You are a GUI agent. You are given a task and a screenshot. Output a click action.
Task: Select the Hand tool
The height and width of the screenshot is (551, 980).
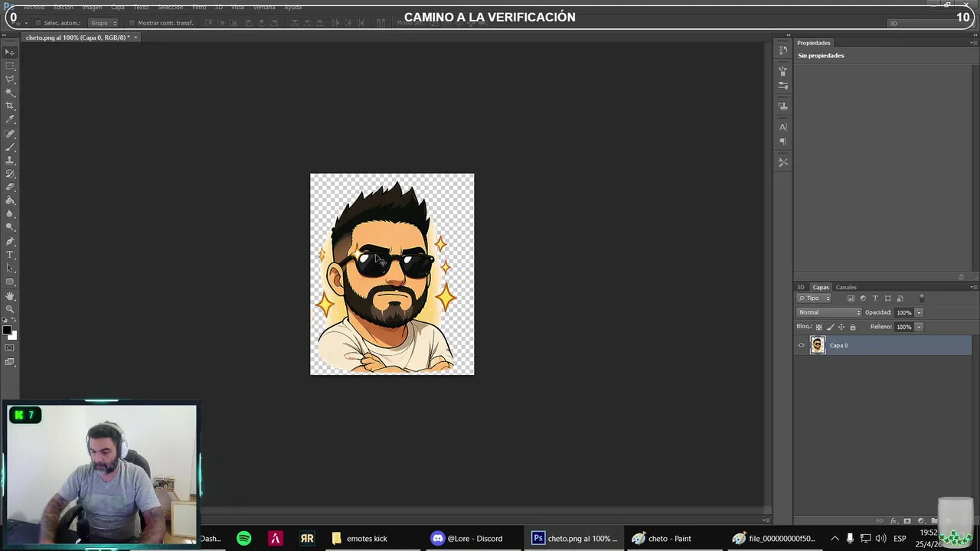[10, 296]
